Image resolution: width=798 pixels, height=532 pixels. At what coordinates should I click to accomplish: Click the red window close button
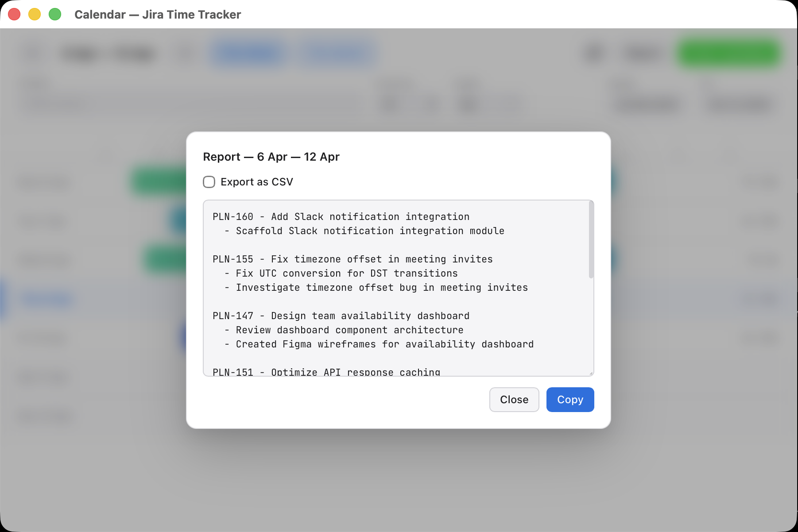[15, 15]
